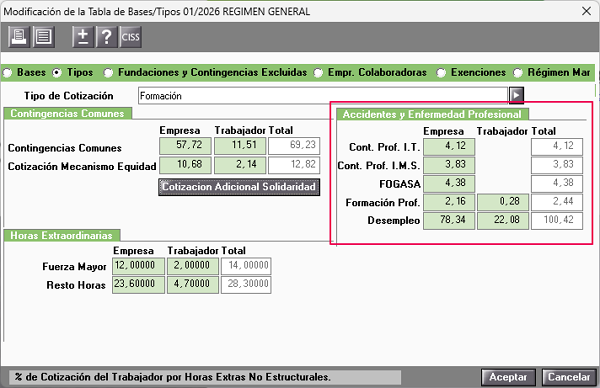600x388 pixels.
Task: Open Cotizacion Adicional Solidaridad button
Action: [239, 187]
